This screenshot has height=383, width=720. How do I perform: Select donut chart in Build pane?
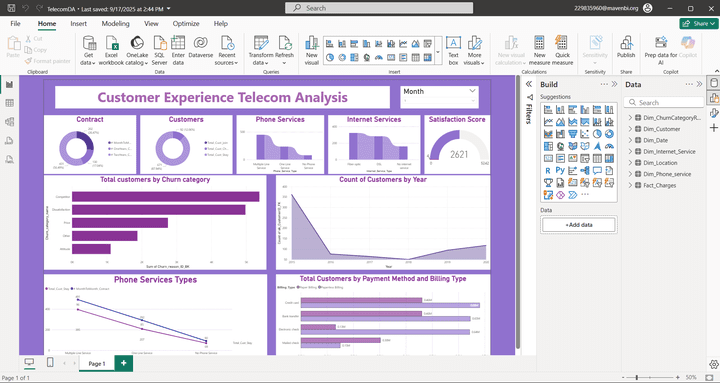[609, 134]
